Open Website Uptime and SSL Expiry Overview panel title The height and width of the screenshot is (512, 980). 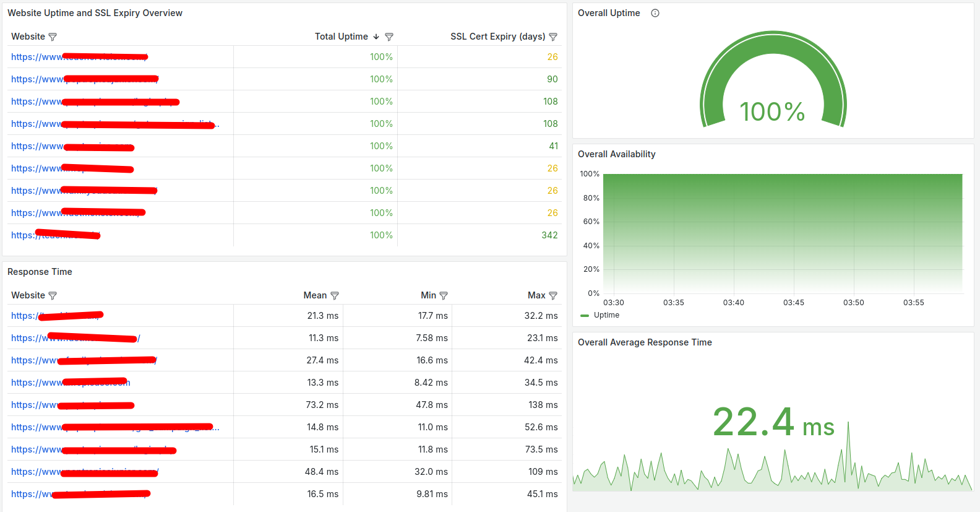(x=95, y=13)
